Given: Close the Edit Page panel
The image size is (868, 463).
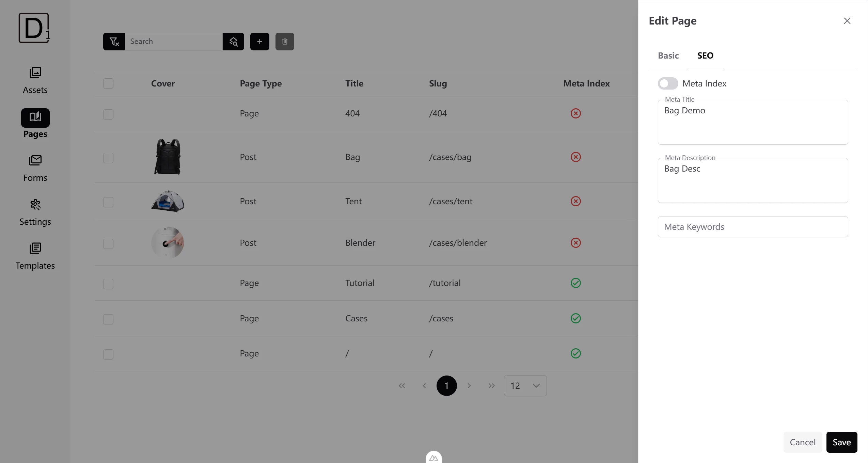Looking at the screenshot, I should (847, 21).
